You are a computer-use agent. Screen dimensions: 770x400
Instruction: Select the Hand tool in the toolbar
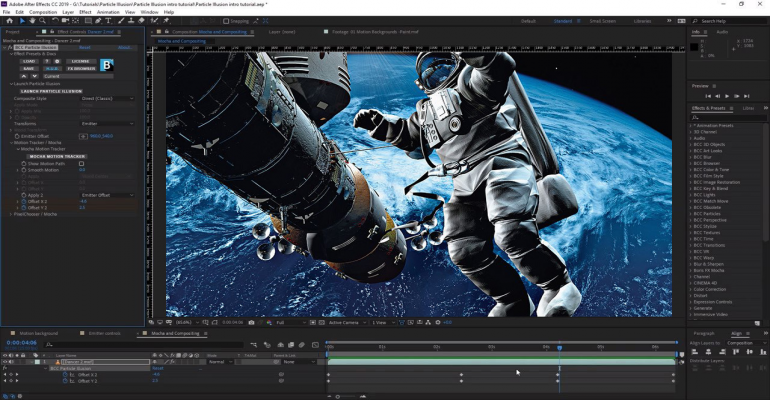point(33,21)
